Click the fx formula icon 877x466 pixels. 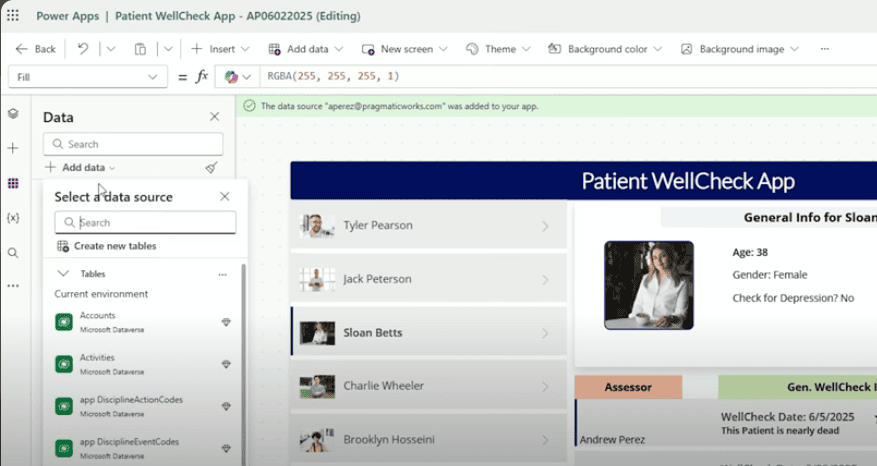201,77
